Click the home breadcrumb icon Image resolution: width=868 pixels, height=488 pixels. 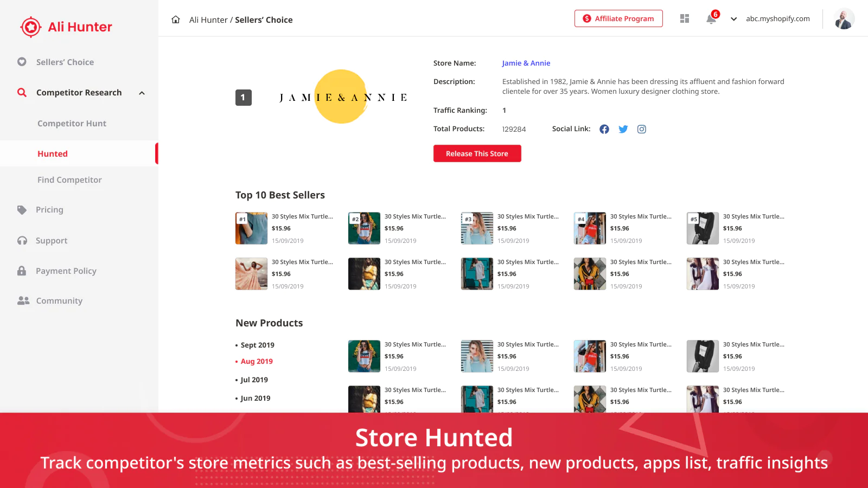pyautogui.click(x=176, y=20)
